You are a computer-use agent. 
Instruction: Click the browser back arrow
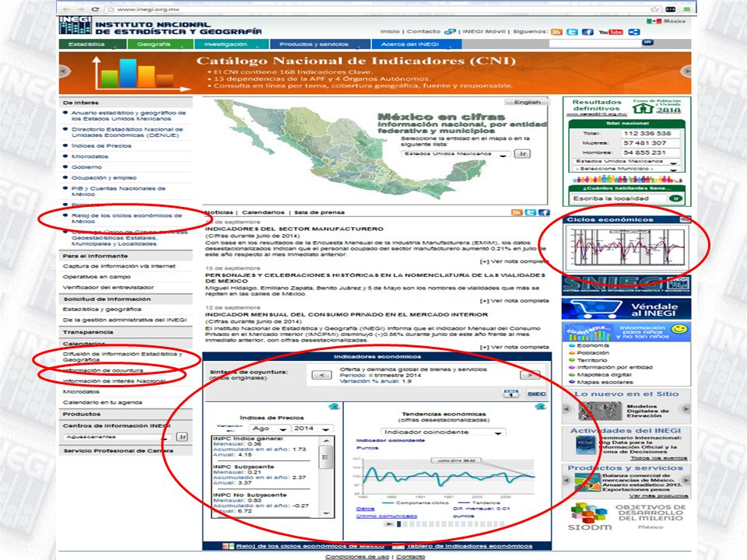(x=66, y=9)
